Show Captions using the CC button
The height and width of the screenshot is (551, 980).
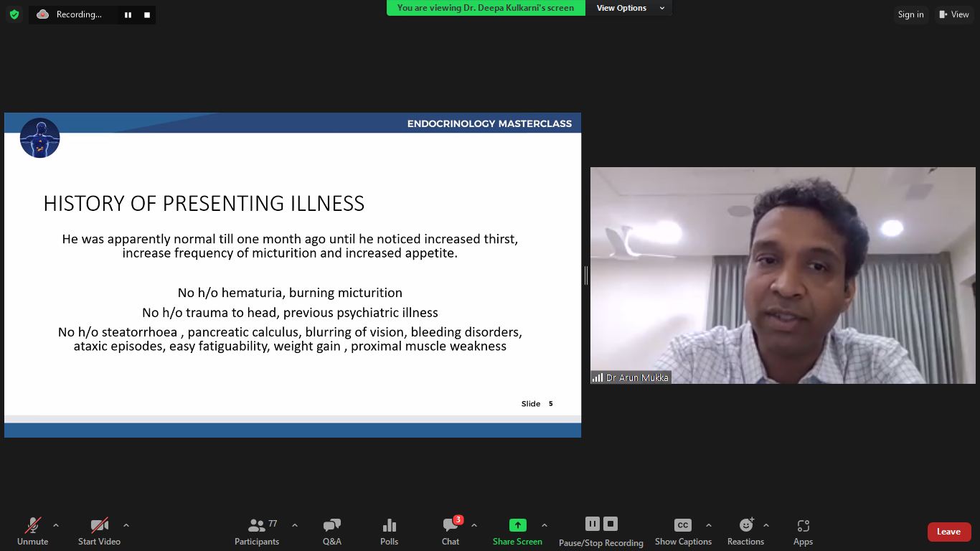pyautogui.click(x=683, y=532)
